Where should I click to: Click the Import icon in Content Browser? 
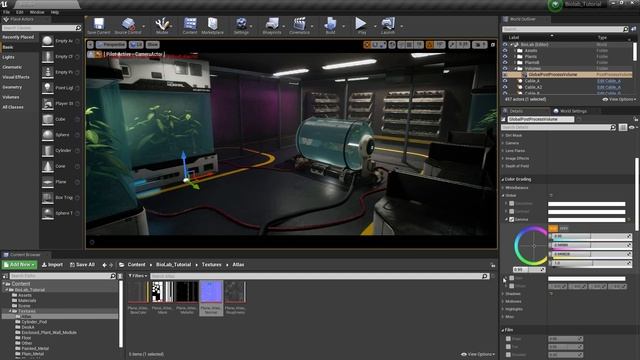[x=44, y=264]
